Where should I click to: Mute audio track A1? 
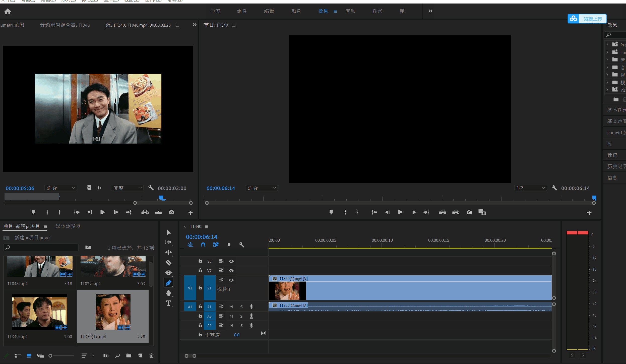[231, 307]
